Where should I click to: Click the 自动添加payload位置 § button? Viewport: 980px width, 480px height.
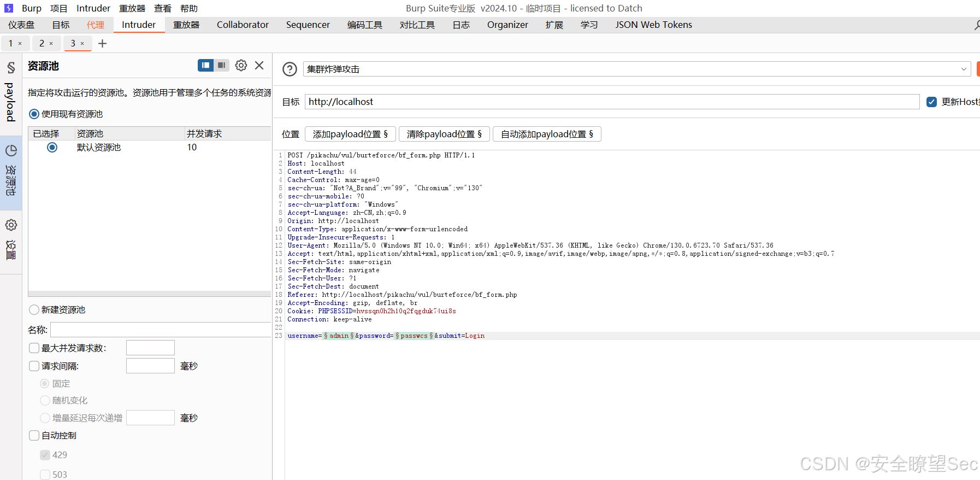547,134
